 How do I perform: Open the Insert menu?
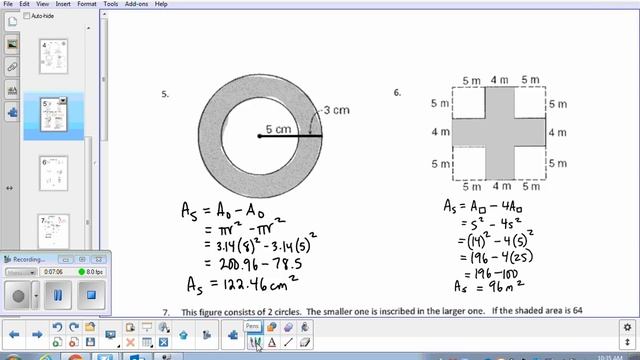pyautogui.click(x=63, y=4)
